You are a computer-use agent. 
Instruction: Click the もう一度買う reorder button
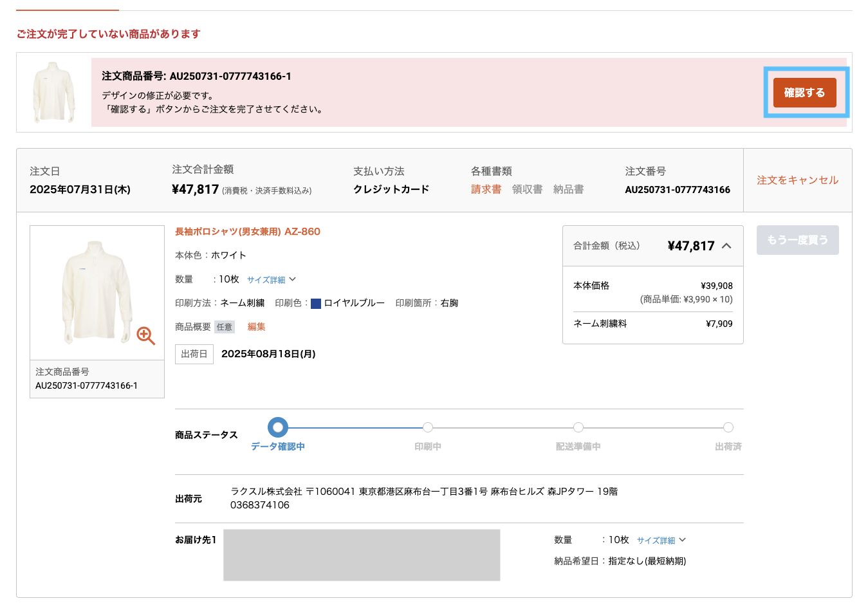click(x=797, y=240)
